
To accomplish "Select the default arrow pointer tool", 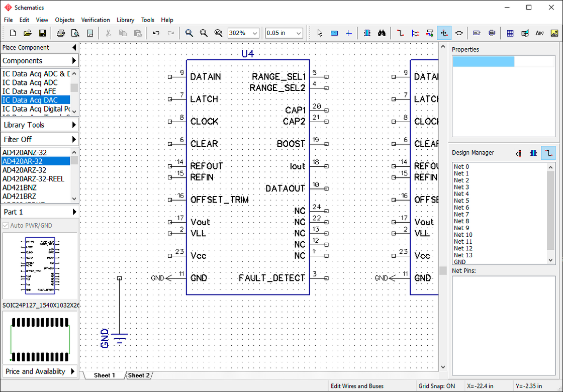I will (320, 33).
